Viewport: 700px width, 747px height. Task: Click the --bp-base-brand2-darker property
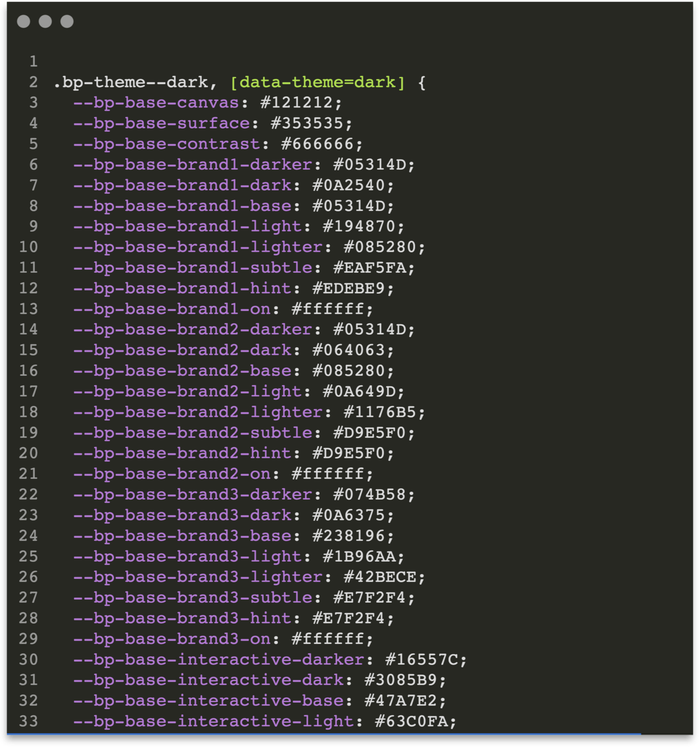(x=193, y=330)
